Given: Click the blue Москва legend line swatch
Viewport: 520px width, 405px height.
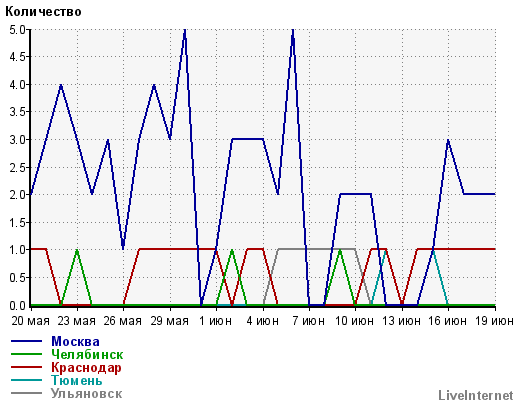Looking at the screenshot, I should tap(26, 341).
